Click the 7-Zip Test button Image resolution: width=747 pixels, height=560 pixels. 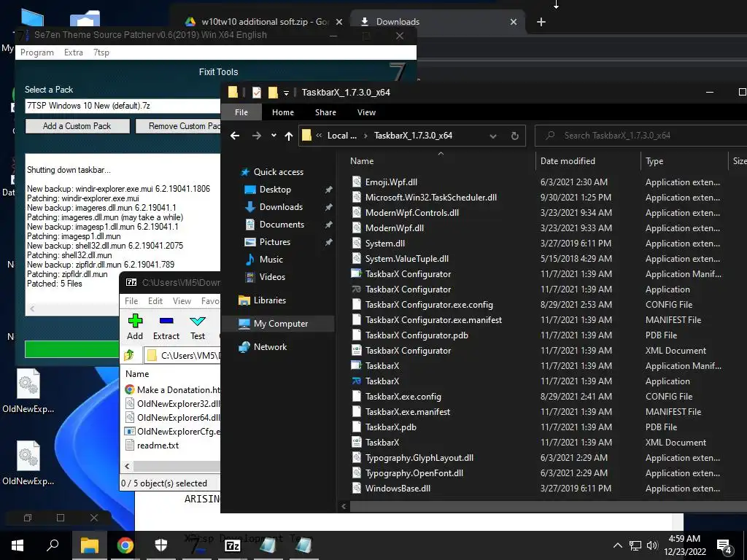click(x=198, y=327)
